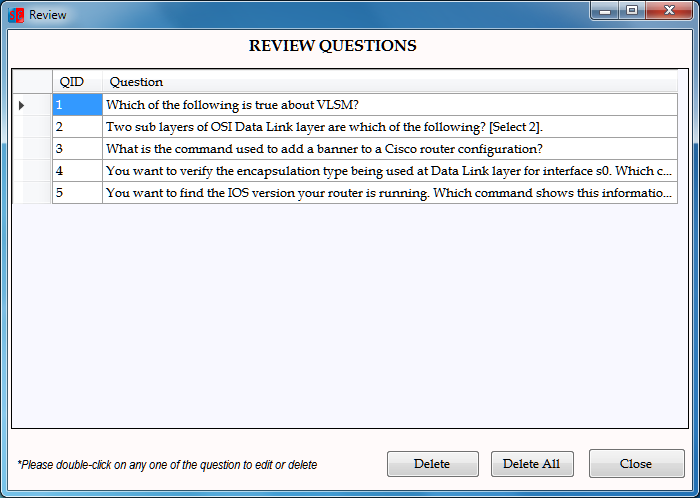Screen dimensions: 700x498
Task: Select the question about VLSM
Action: 390,105
